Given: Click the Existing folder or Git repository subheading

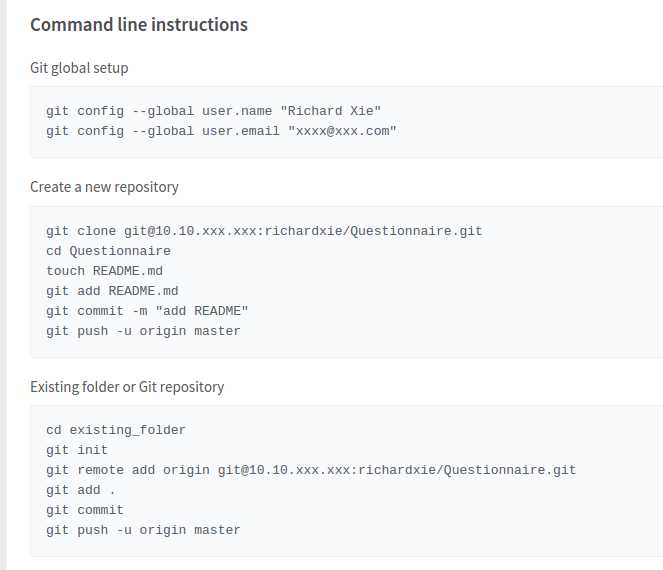Looking at the screenshot, I should point(127,387).
